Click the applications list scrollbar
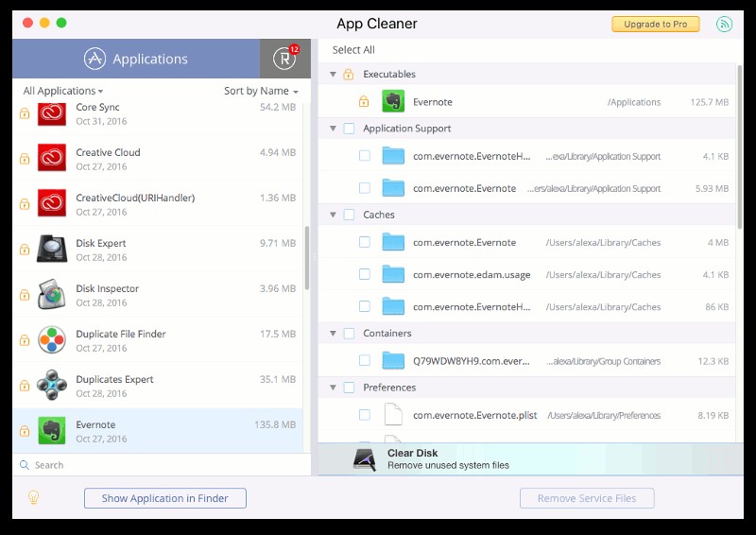This screenshot has height=535, width=756. [x=306, y=258]
